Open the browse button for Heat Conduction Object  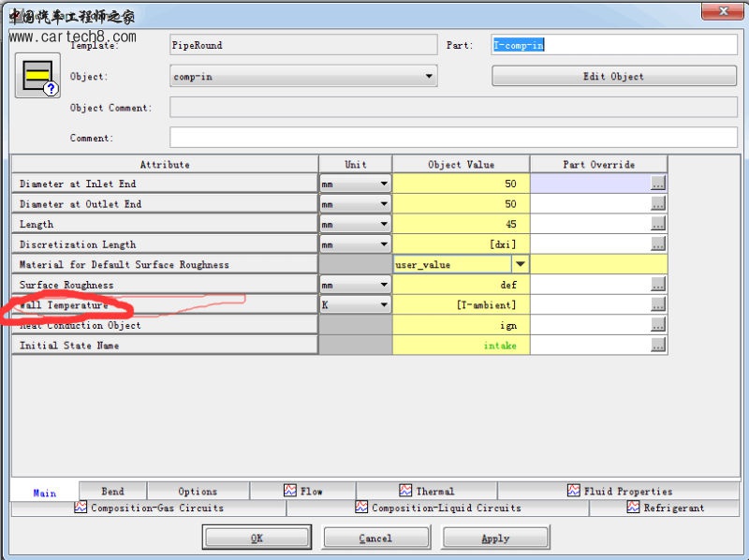point(658,325)
